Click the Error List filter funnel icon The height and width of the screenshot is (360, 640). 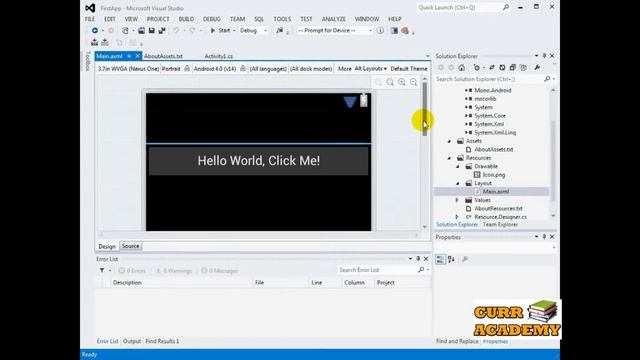102,271
